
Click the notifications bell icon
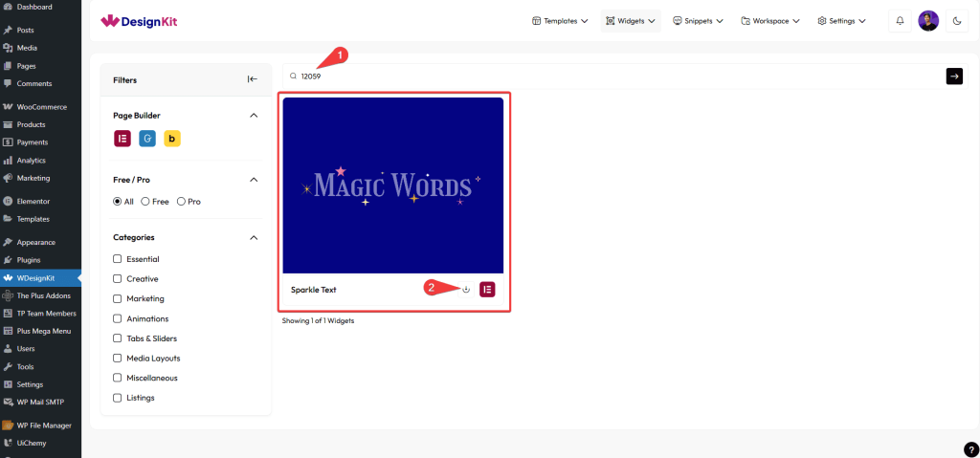pos(900,21)
